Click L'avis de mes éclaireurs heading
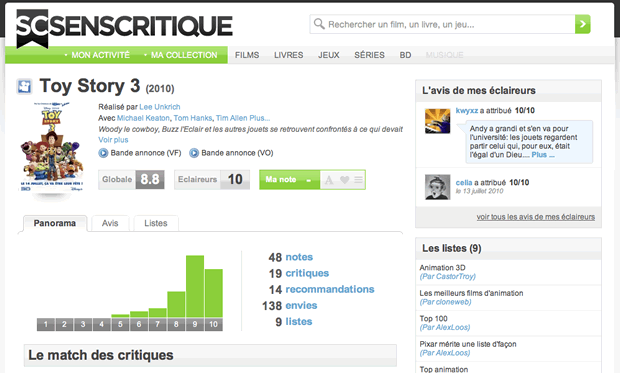The width and height of the screenshot is (620, 373). [479, 91]
